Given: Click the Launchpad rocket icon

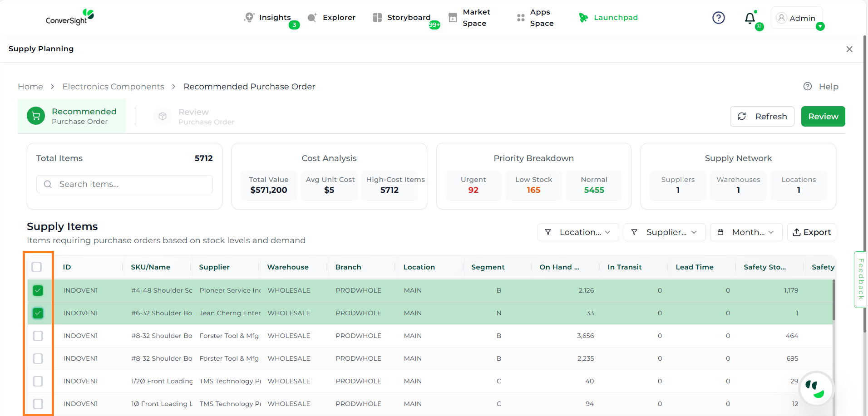Looking at the screenshot, I should tap(583, 18).
